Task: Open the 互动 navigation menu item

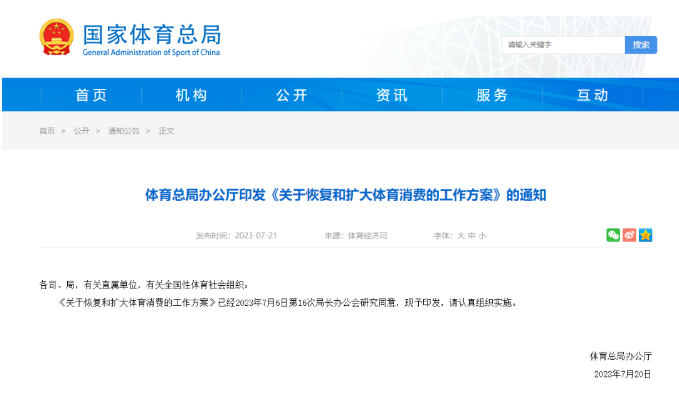Action: pos(592,95)
